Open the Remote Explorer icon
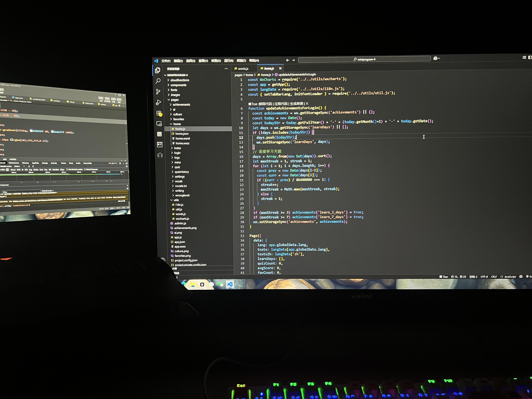Screen dimensions: 532x399 159,124
